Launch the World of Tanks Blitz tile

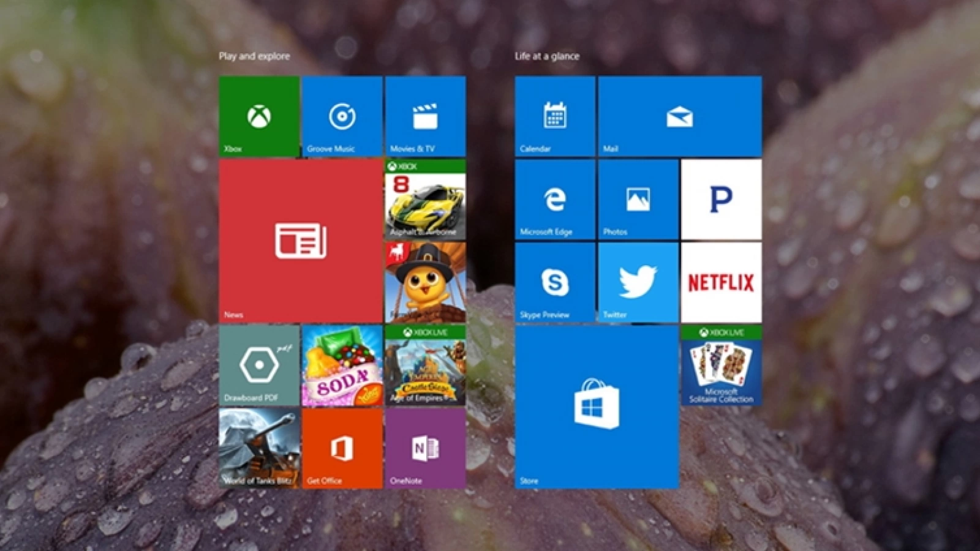[259, 449]
